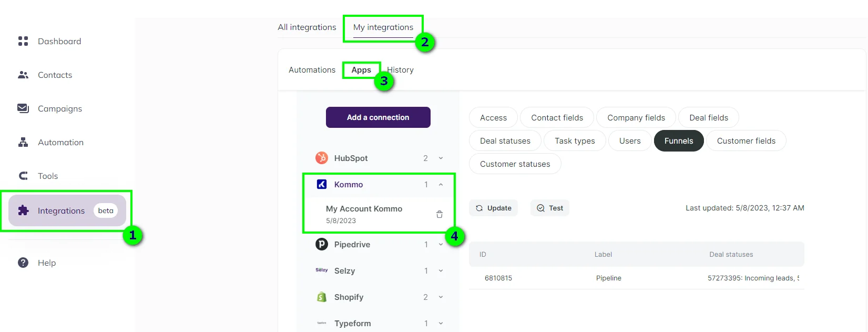Open the Automations tab
This screenshot has height=332, width=868.
[x=312, y=70]
